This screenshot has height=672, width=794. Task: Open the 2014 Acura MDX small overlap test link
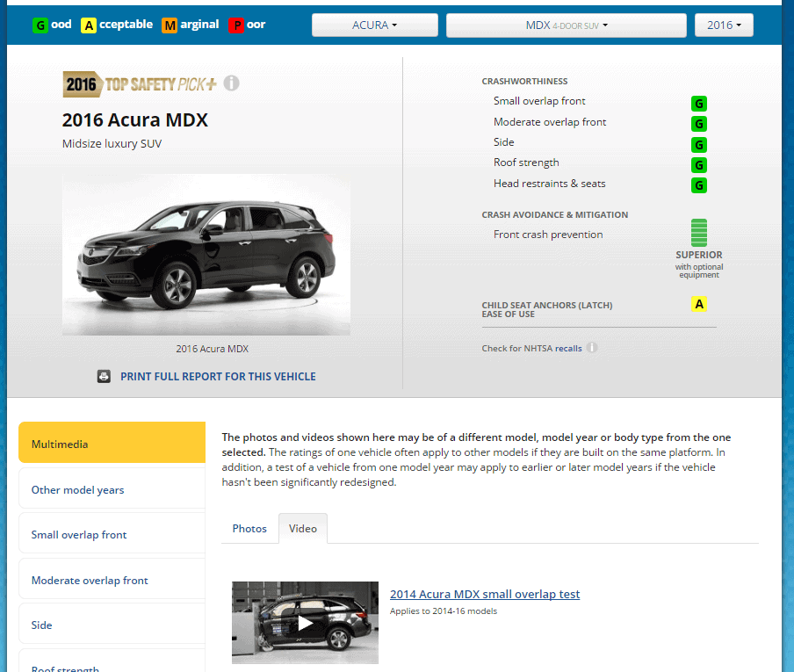[x=484, y=594]
